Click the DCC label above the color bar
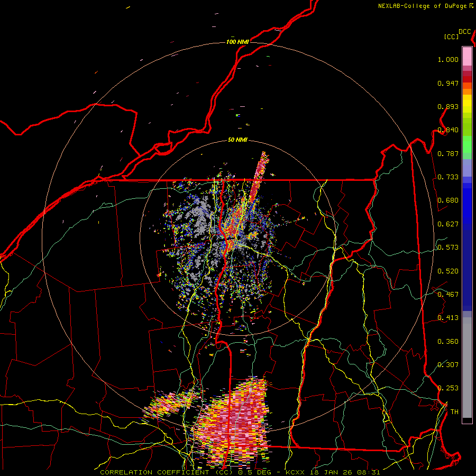The image size is (476, 476). pos(464,32)
